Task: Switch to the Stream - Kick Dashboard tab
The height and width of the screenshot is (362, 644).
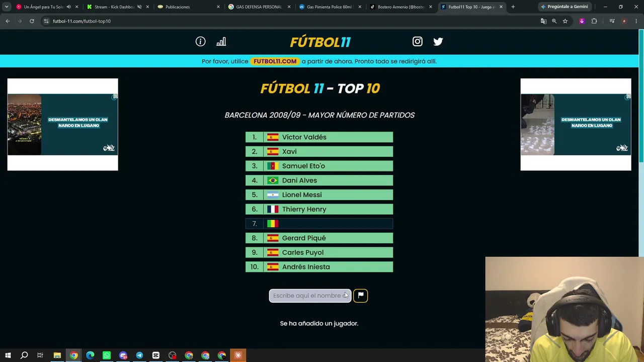Action: (114, 7)
